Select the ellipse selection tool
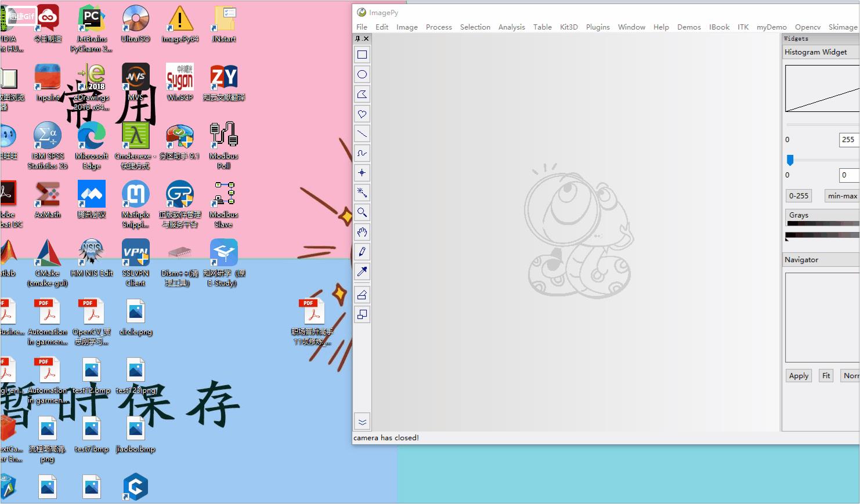 click(x=362, y=74)
